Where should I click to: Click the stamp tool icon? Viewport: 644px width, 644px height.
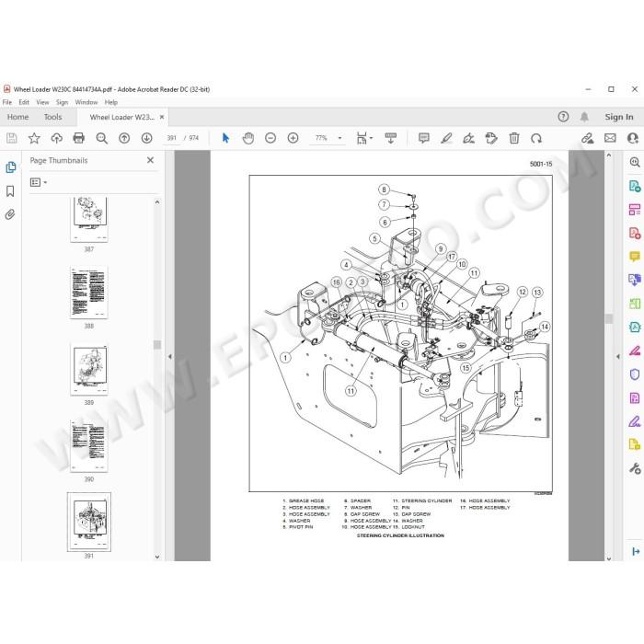491,138
